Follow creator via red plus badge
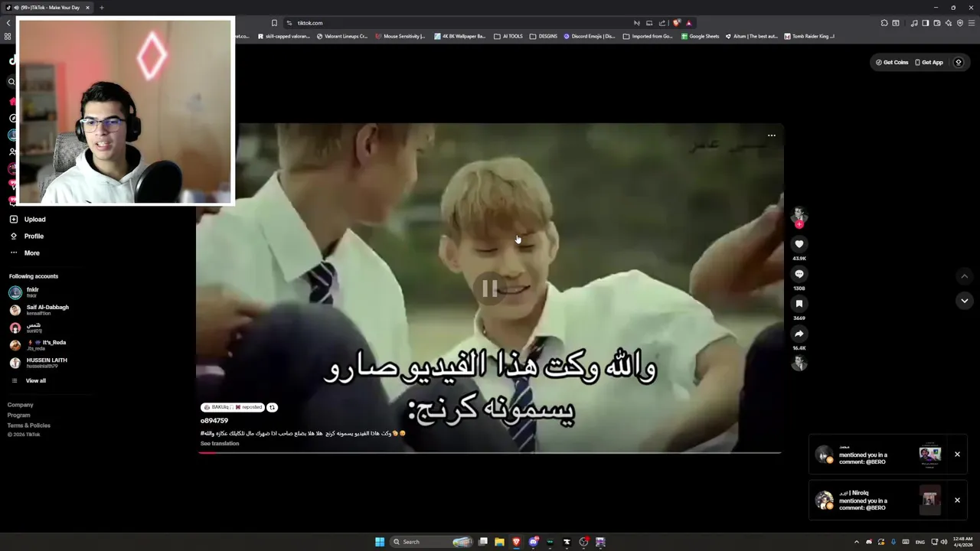This screenshot has width=980, height=551. pyautogui.click(x=799, y=224)
